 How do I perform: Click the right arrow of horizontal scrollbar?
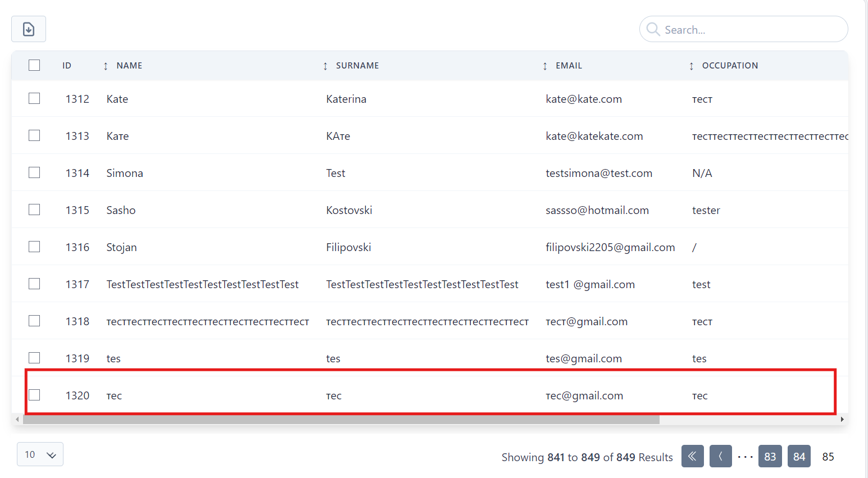[842, 420]
